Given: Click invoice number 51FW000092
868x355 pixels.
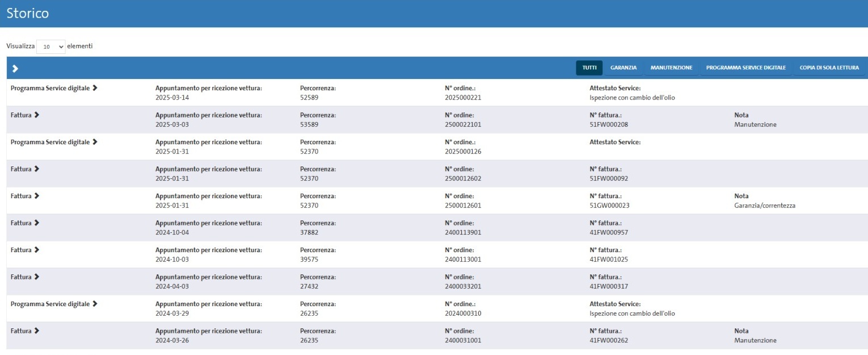Looking at the screenshot, I should click(x=609, y=178).
